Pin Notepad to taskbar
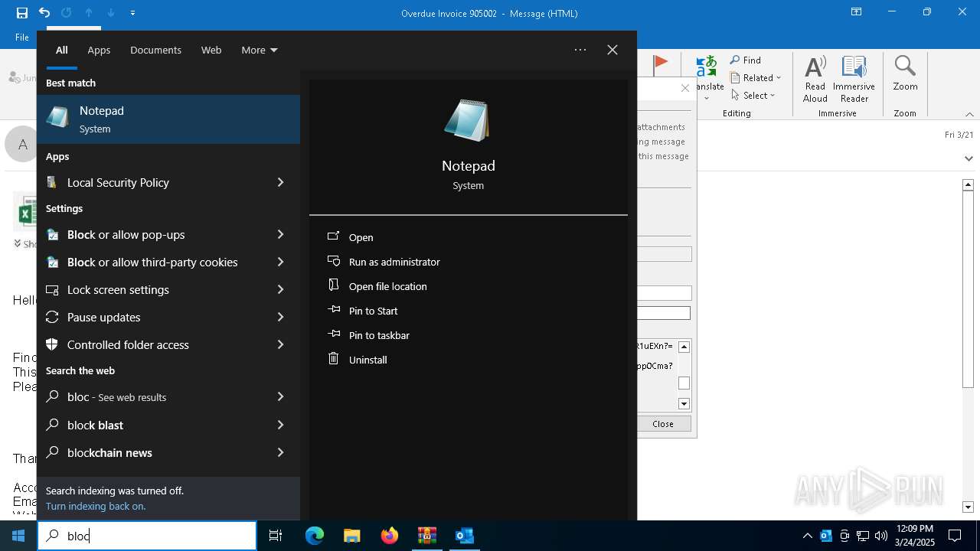The image size is (980, 551). point(379,335)
